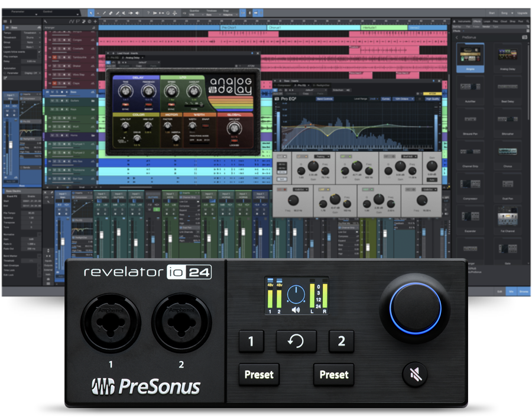Switch to the Instruments browser tab
The height and width of the screenshot is (417, 532).
click(x=464, y=21)
